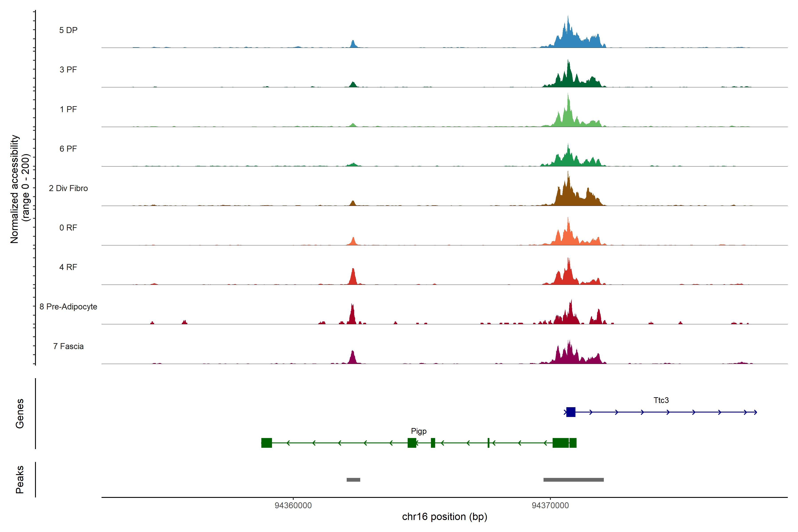Click the 7 Fascia track label

pos(68,346)
